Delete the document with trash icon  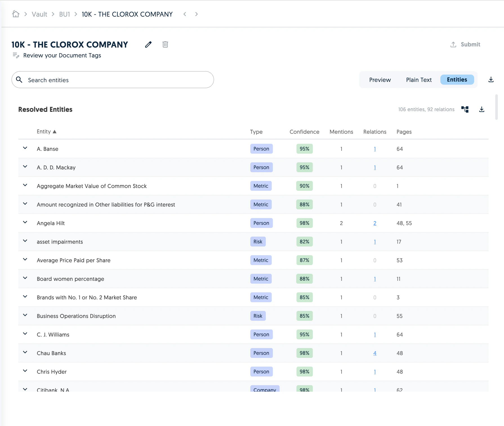[x=165, y=44]
